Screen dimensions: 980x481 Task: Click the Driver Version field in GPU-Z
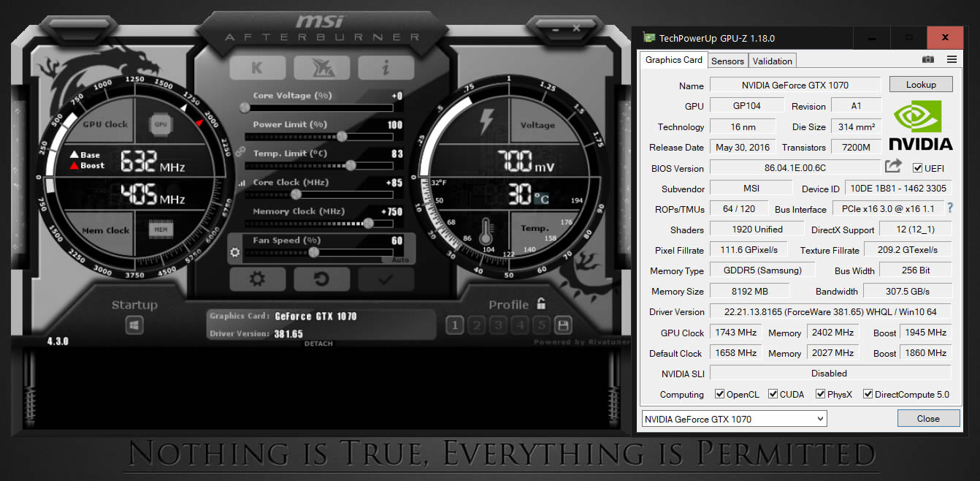[x=831, y=311]
